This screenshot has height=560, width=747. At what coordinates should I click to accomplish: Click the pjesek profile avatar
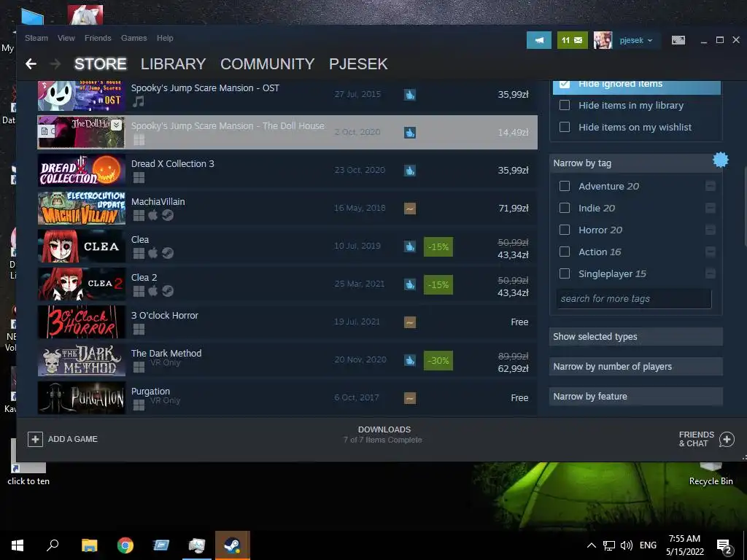point(603,41)
